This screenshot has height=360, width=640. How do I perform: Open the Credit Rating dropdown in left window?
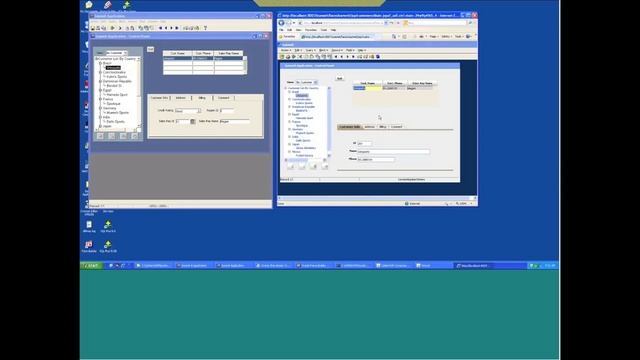pyautogui.click(x=199, y=111)
